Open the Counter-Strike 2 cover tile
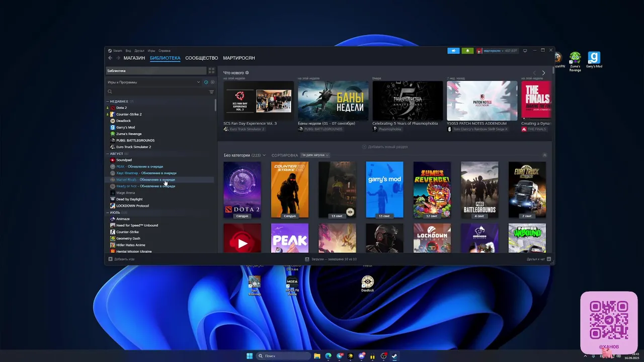The width and height of the screenshot is (644, 362). click(x=290, y=190)
